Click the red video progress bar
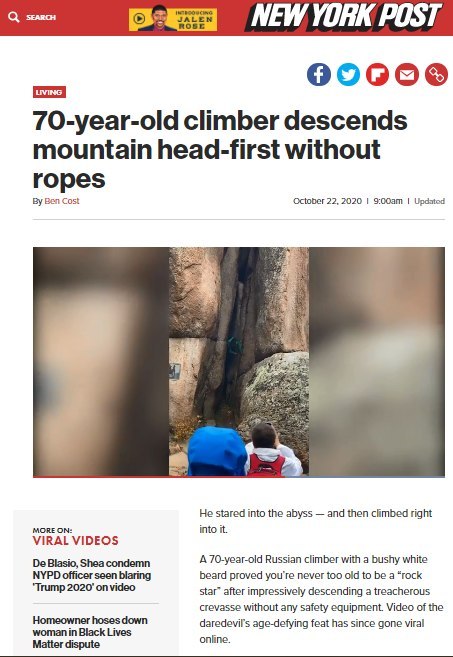453x657 pixels. point(239,477)
